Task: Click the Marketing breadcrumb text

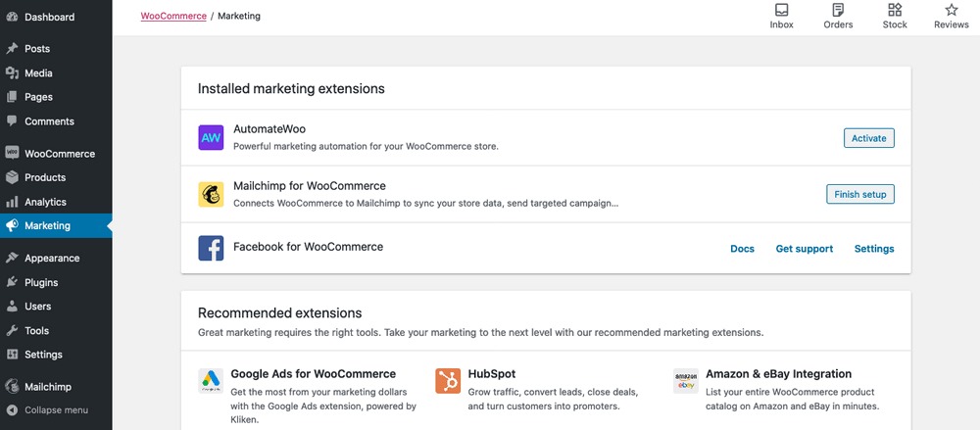Action: 239,17
